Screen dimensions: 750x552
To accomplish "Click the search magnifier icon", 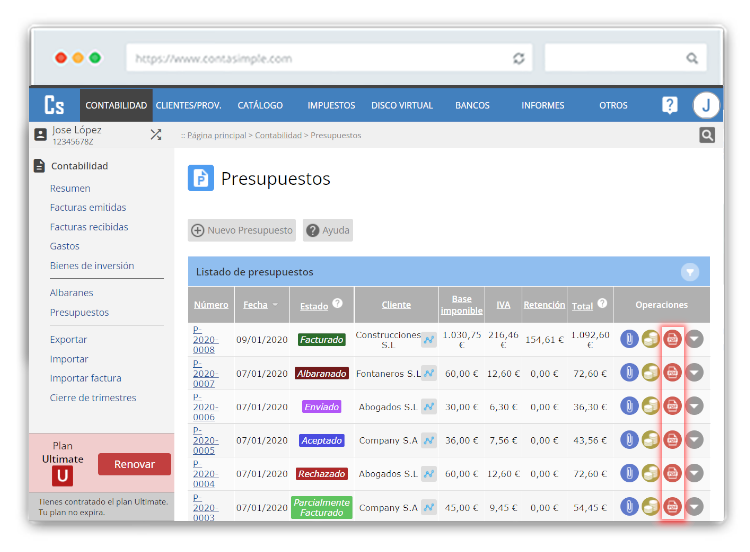I will click(707, 135).
